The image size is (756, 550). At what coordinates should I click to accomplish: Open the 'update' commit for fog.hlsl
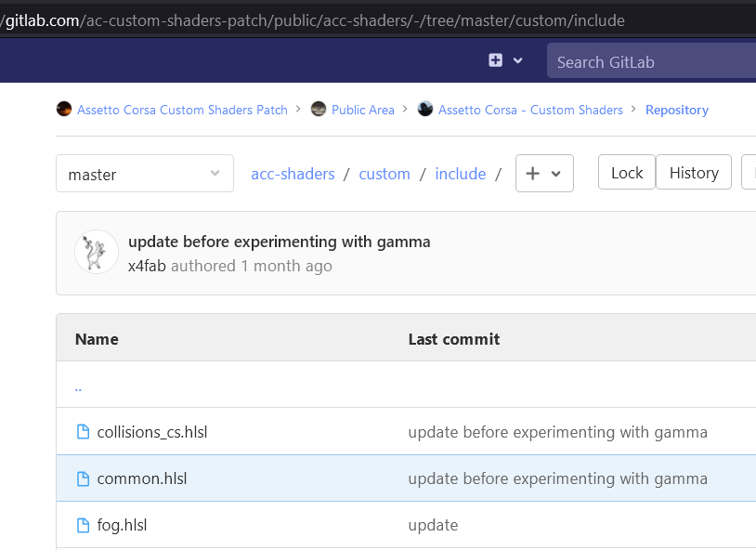point(433,526)
